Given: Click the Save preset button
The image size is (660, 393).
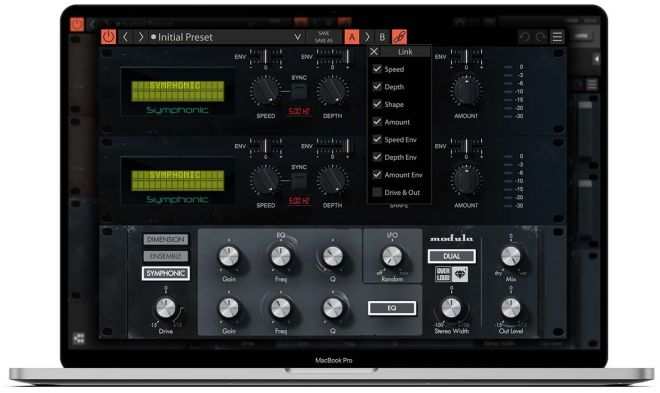Looking at the screenshot, I should pyautogui.click(x=323, y=34).
